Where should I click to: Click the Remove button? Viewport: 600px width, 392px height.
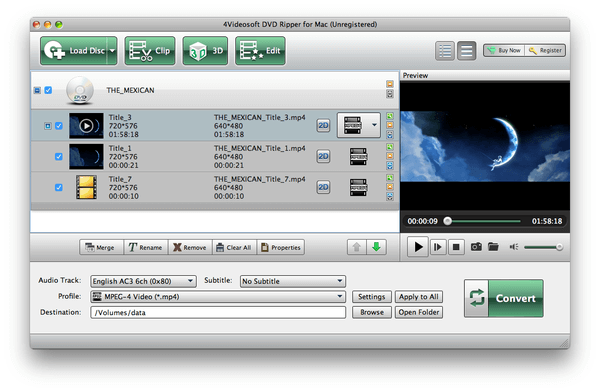point(190,247)
